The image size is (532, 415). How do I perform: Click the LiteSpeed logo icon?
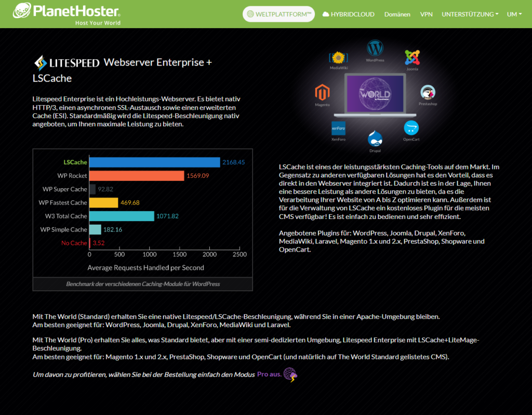click(x=41, y=63)
